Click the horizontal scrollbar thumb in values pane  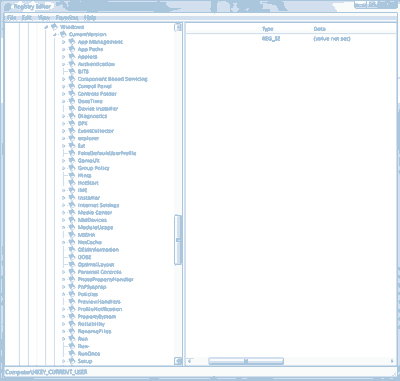(x=246, y=361)
